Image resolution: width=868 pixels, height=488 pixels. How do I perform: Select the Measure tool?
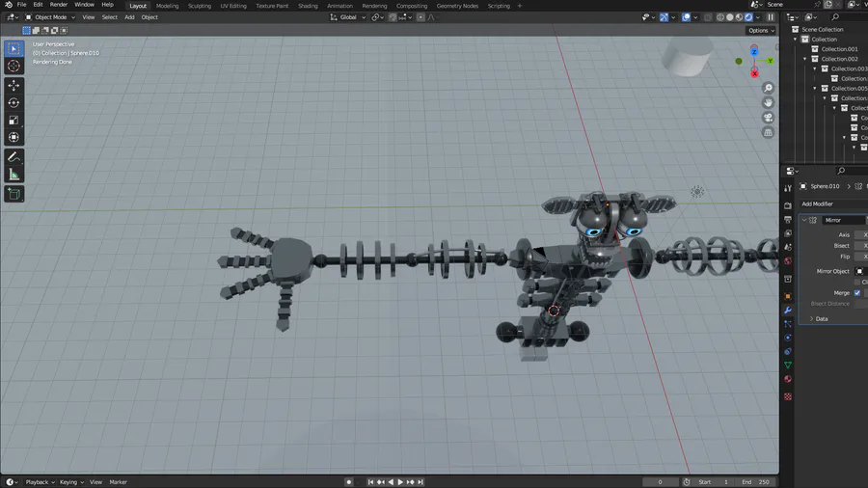14,175
